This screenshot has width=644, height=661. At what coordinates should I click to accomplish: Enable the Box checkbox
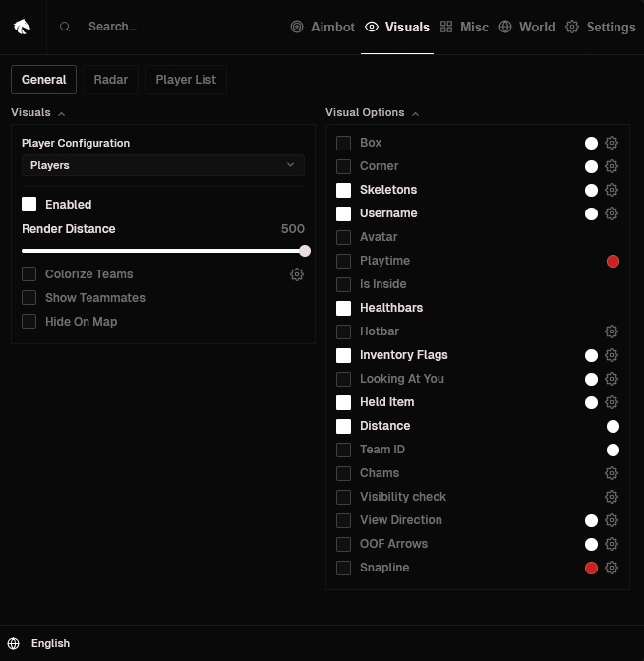(343, 143)
